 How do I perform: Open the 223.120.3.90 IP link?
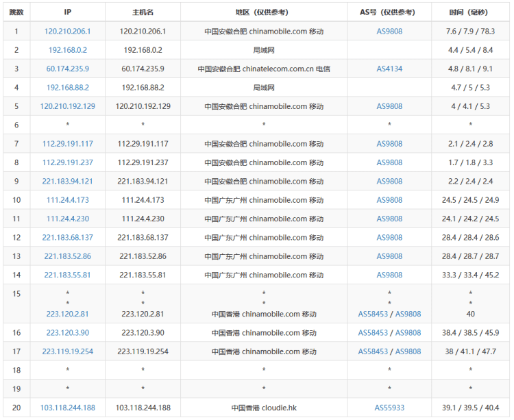67,333
